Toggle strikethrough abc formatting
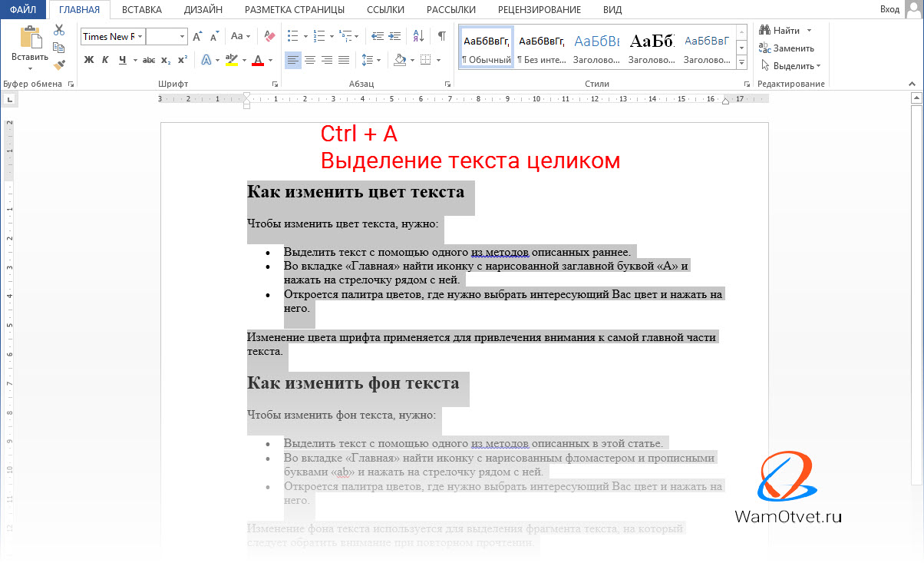Image resolution: width=924 pixels, height=563 pixels. point(149,60)
